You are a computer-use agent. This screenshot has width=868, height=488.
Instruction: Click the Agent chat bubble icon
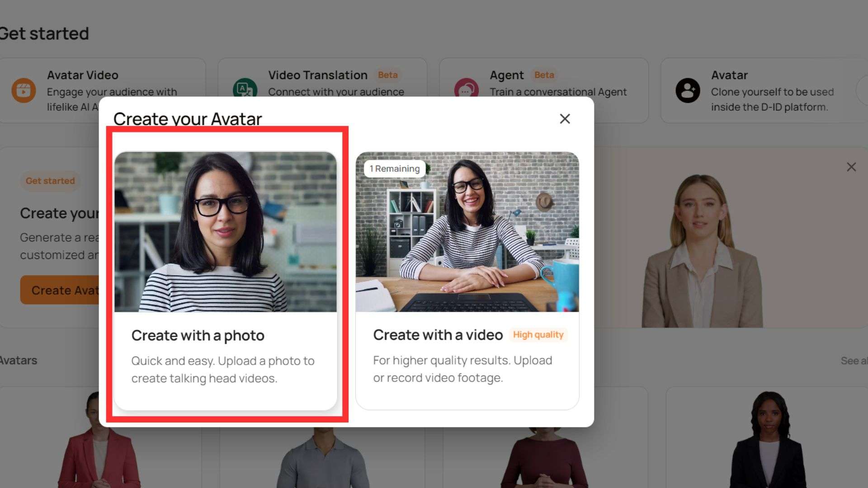tap(466, 89)
